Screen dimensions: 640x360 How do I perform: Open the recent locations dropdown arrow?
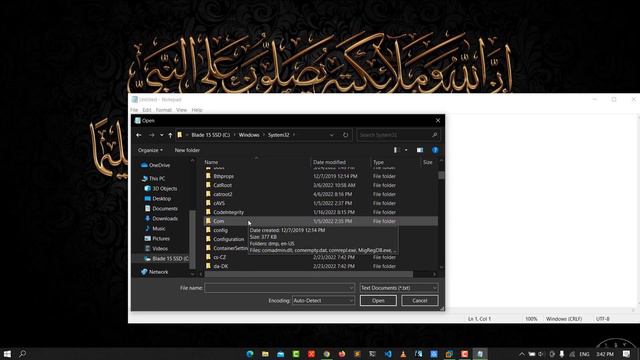(x=162, y=135)
